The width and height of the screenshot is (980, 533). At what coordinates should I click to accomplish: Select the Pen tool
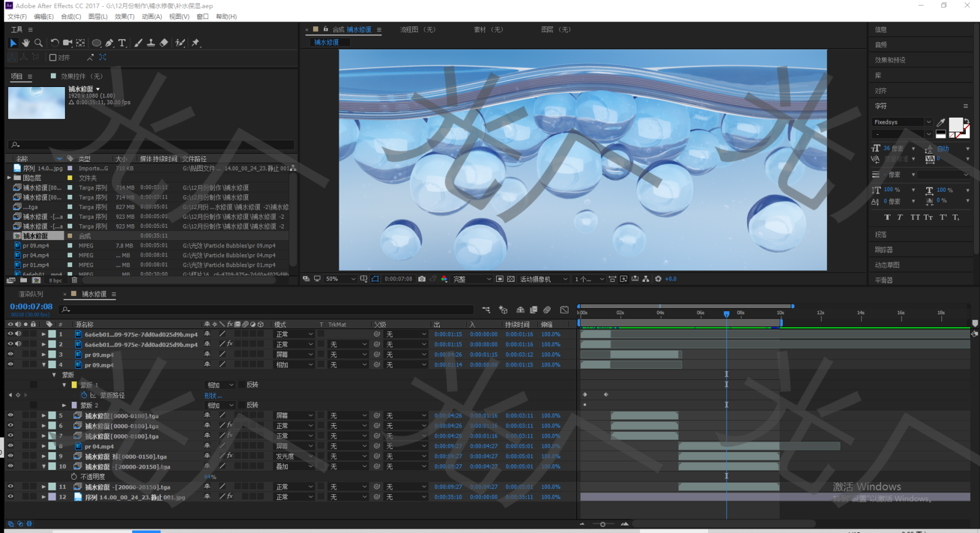[x=109, y=43]
